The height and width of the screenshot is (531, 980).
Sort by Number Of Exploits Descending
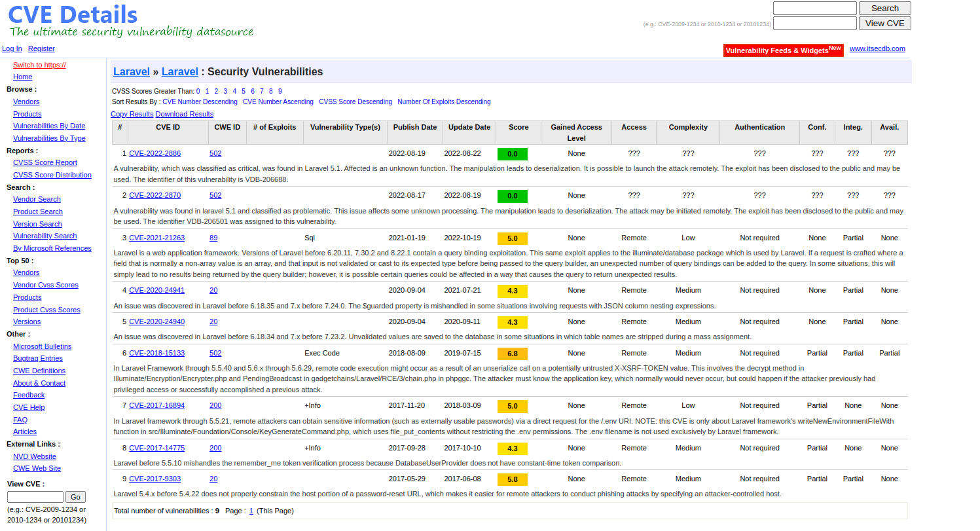pos(444,101)
